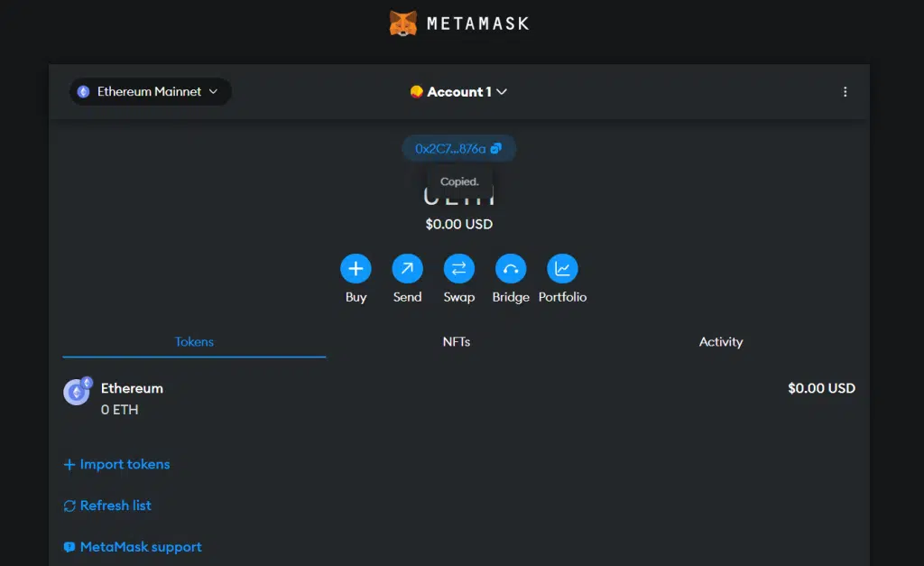
Task: Switch to the NFTs tab
Action: point(457,342)
